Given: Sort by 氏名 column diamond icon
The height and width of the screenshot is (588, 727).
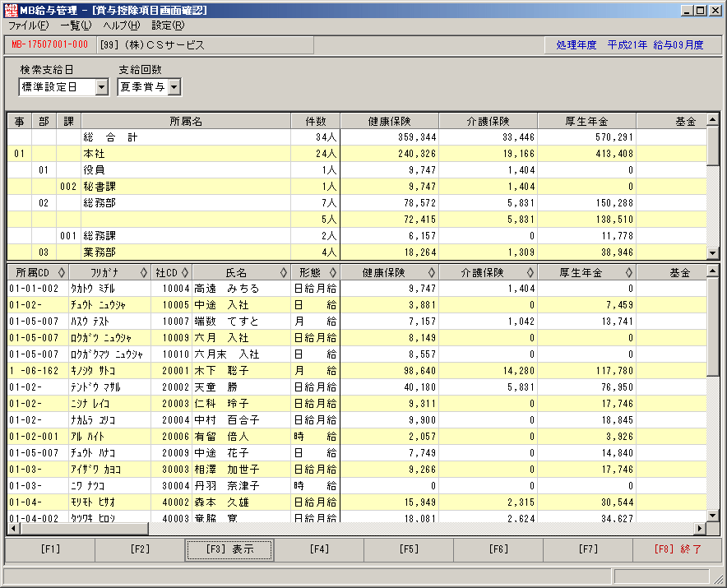Looking at the screenshot, I should (284, 273).
